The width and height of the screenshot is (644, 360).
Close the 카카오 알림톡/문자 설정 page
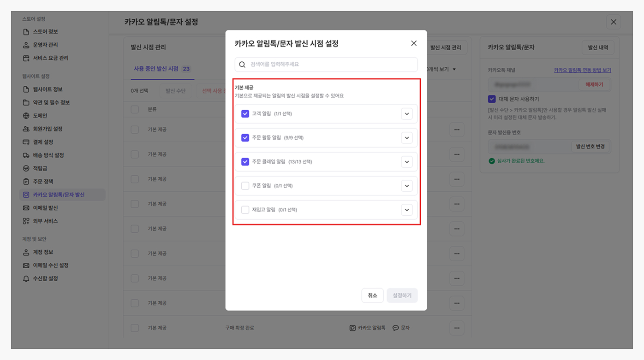click(613, 22)
